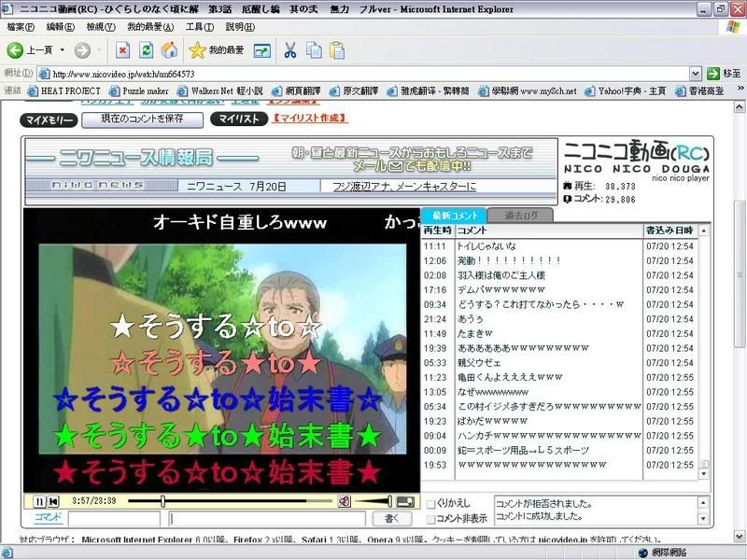Pause the video with the pause button
This screenshot has width=747, height=560.
pyautogui.click(x=39, y=501)
